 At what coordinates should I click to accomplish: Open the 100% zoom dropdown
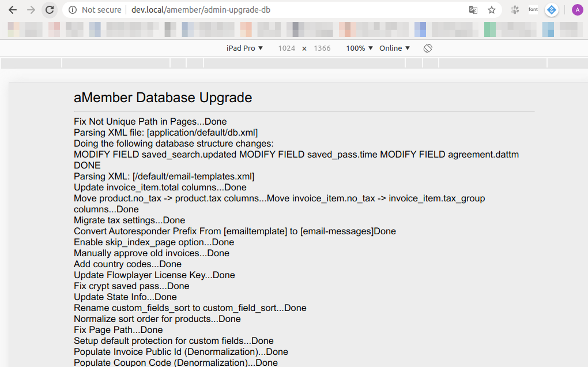point(359,48)
